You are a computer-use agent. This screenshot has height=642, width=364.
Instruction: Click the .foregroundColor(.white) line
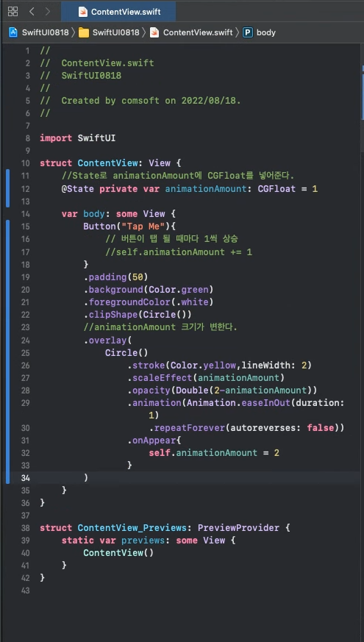click(149, 302)
